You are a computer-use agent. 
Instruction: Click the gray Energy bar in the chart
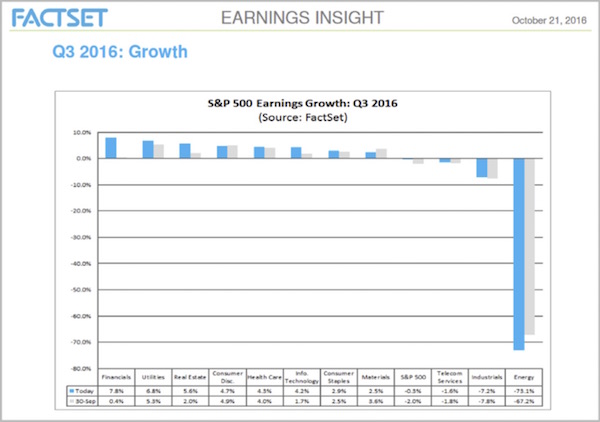point(530,246)
